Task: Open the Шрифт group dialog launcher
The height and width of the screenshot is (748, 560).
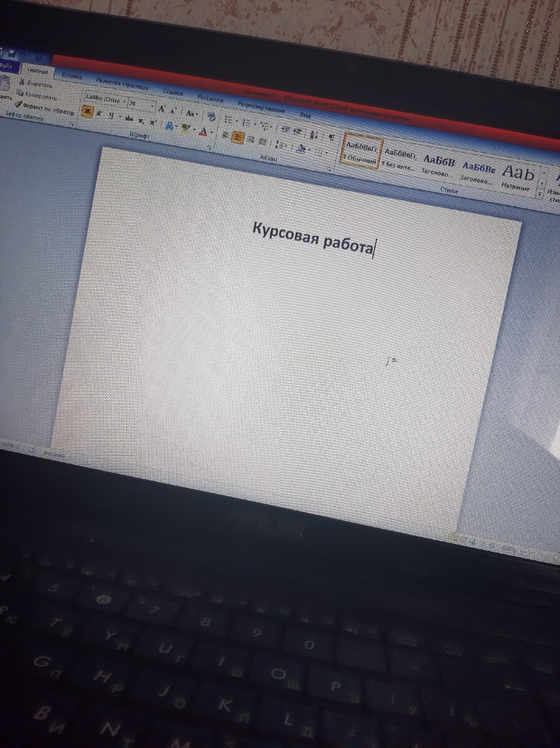Action: click(x=208, y=148)
